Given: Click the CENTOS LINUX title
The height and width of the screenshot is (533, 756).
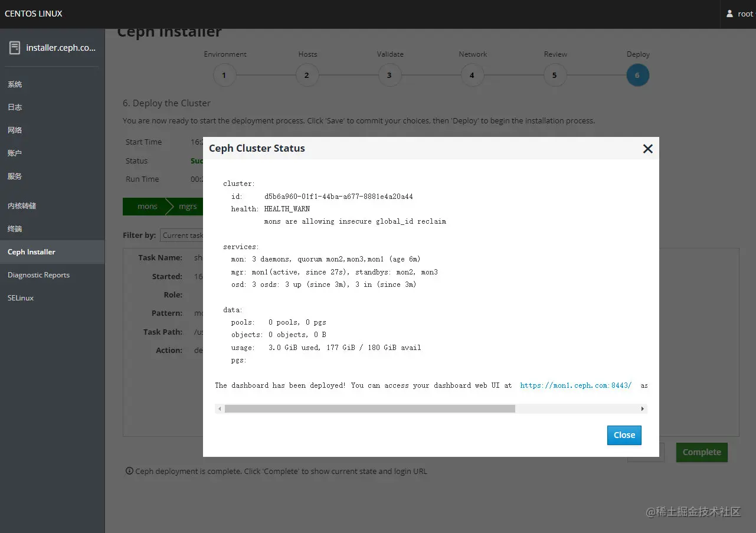Looking at the screenshot, I should pos(34,14).
